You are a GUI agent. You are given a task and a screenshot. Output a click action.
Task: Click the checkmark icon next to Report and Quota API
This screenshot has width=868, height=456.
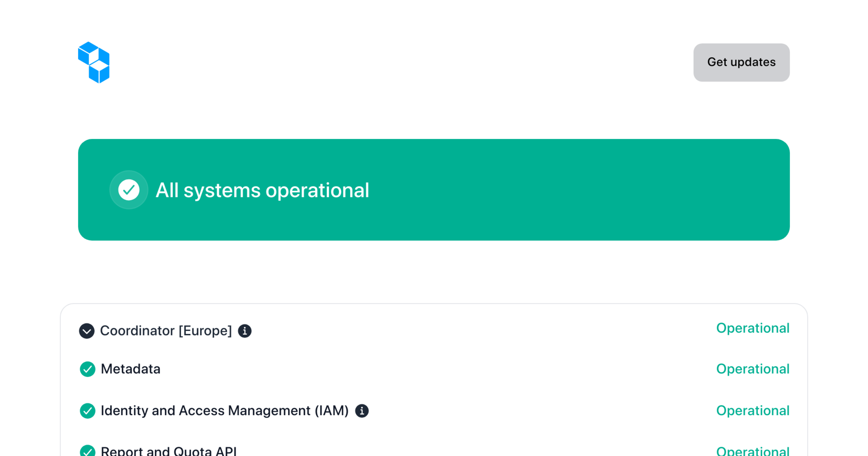point(87,451)
